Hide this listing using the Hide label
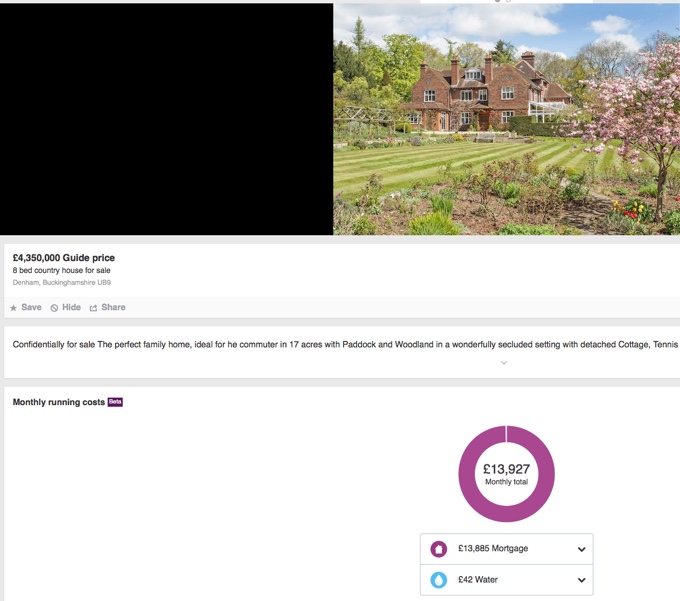680x601 pixels. tap(71, 308)
